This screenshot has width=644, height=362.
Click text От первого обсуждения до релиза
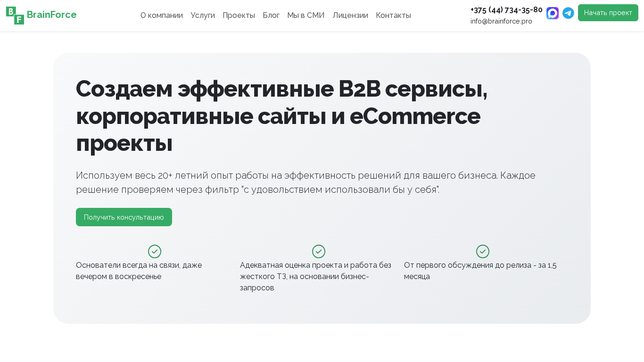pos(480,271)
